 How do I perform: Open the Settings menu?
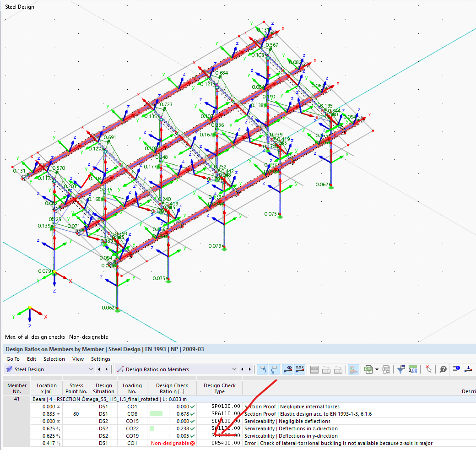[x=100, y=359]
